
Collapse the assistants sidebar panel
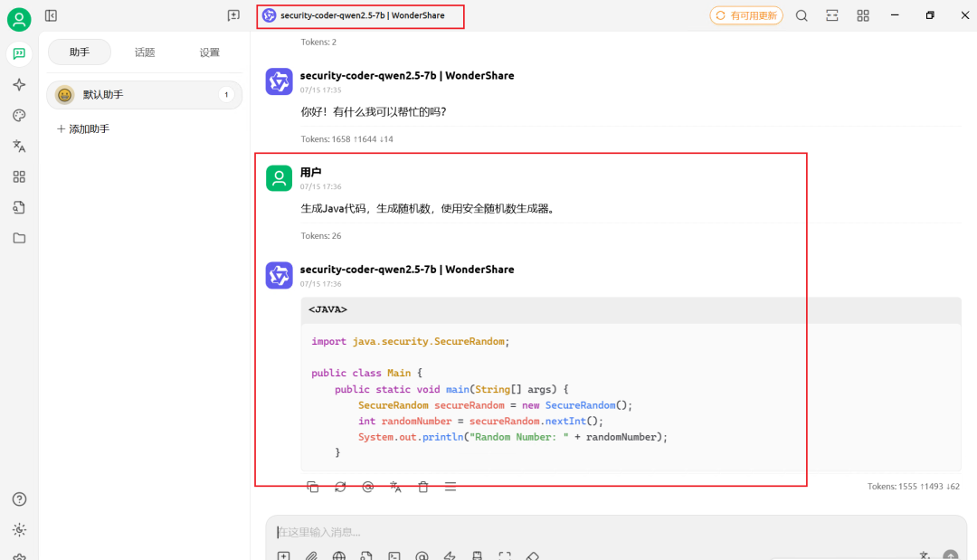pos(51,15)
